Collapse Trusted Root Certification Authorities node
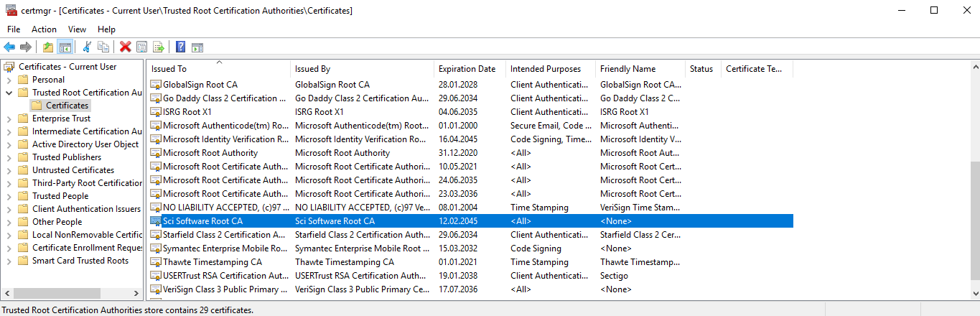This screenshot has width=980, height=316. [x=9, y=93]
